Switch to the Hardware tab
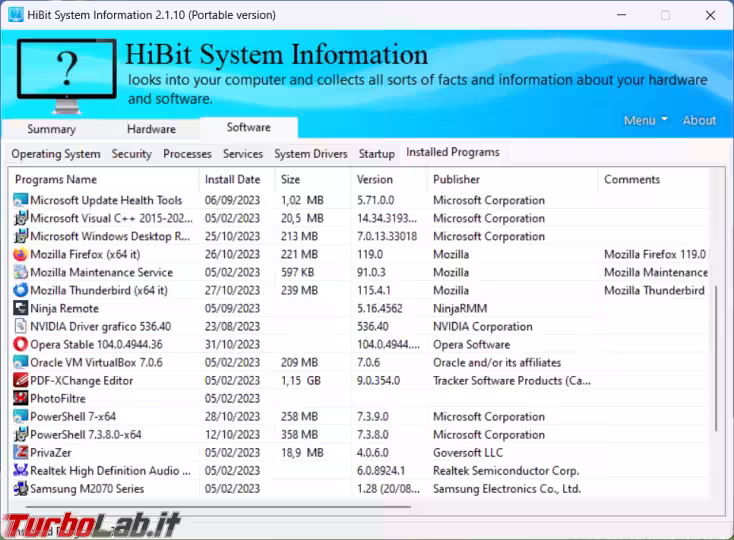 (151, 129)
